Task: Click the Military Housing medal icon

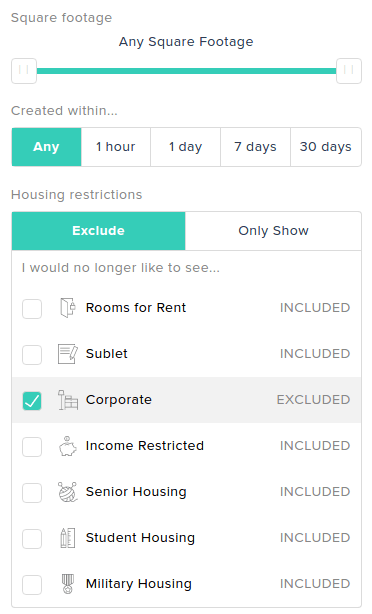Action: (x=68, y=584)
